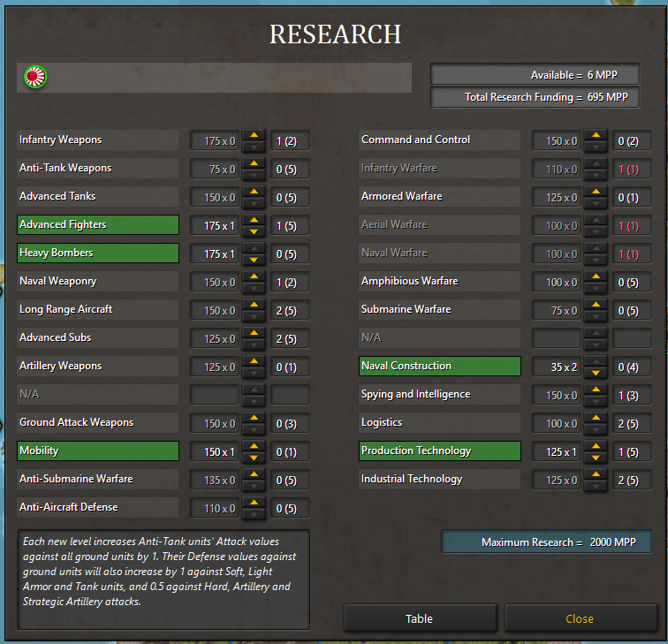Image resolution: width=668 pixels, height=644 pixels.
Task: Select the Naval Weaponry research row
Action: [97, 282]
